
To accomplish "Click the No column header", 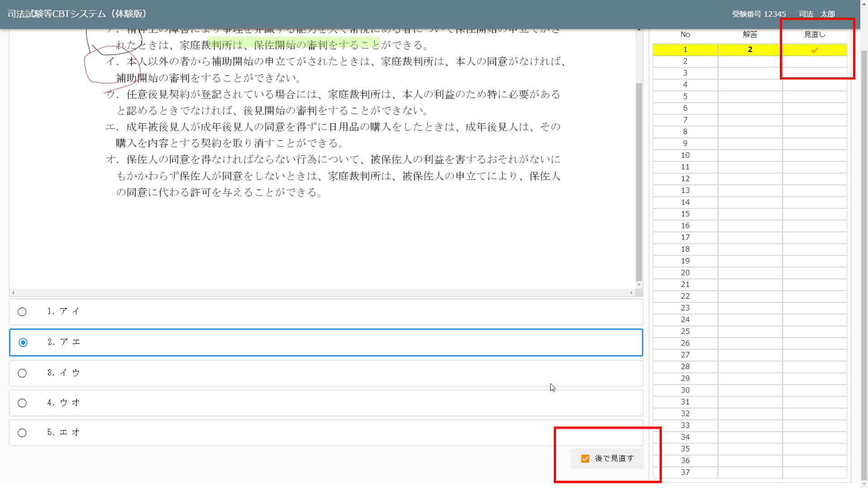I will pyautogui.click(x=685, y=35).
